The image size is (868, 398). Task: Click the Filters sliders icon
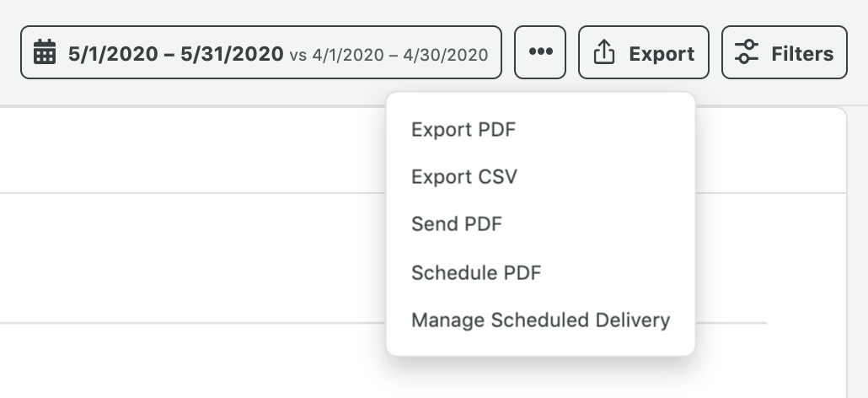coord(746,52)
